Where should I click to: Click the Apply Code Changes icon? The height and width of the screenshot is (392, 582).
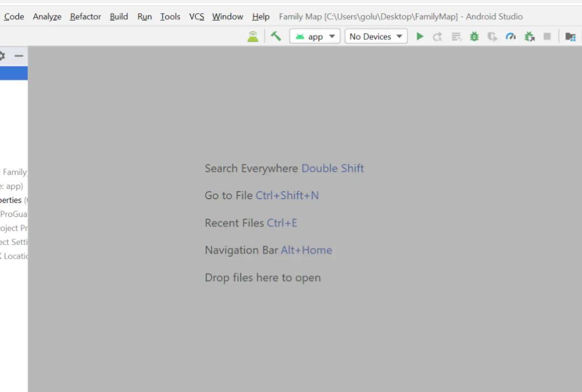pyautogui.click(x=456, y=37)
